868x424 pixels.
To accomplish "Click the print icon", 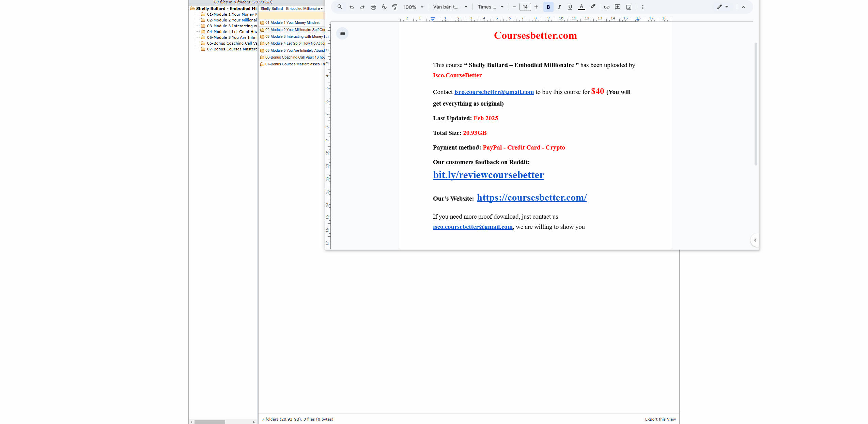I will (x=373, y=7).
